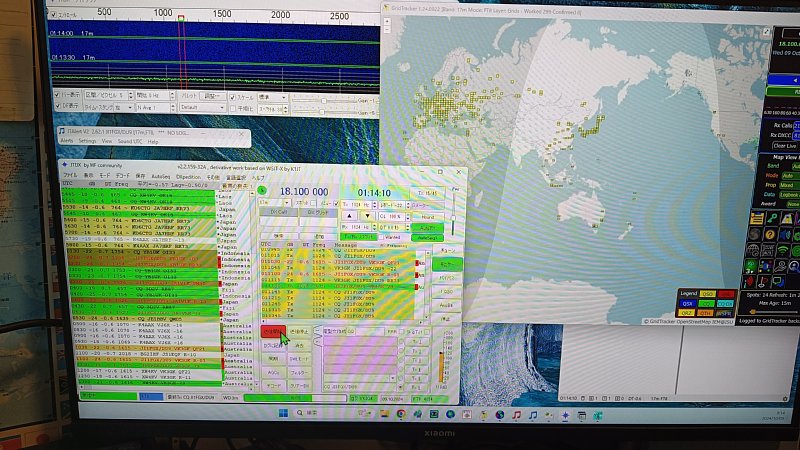The width and height of the screenshot is (800, 450).
Task: Open the Help menu in JTAlert
Action: [153, 141]
